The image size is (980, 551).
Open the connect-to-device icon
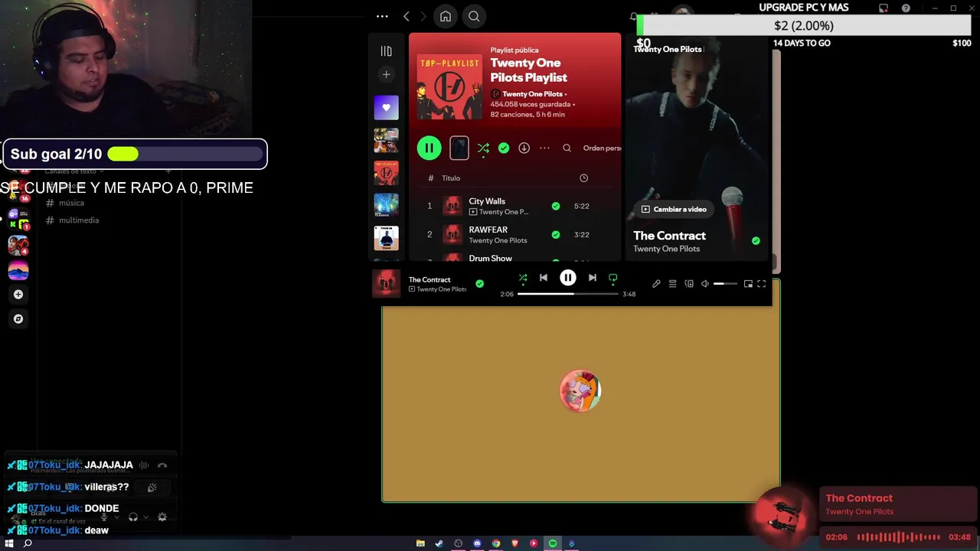click(x=689, y=283)
